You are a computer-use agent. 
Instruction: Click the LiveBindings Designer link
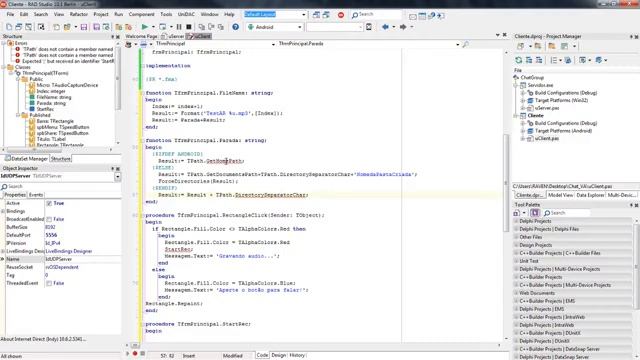pos(69,251)
